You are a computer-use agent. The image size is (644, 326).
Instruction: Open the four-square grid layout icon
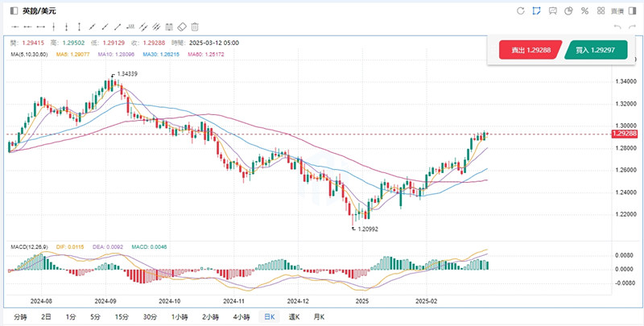pos(601,10)
